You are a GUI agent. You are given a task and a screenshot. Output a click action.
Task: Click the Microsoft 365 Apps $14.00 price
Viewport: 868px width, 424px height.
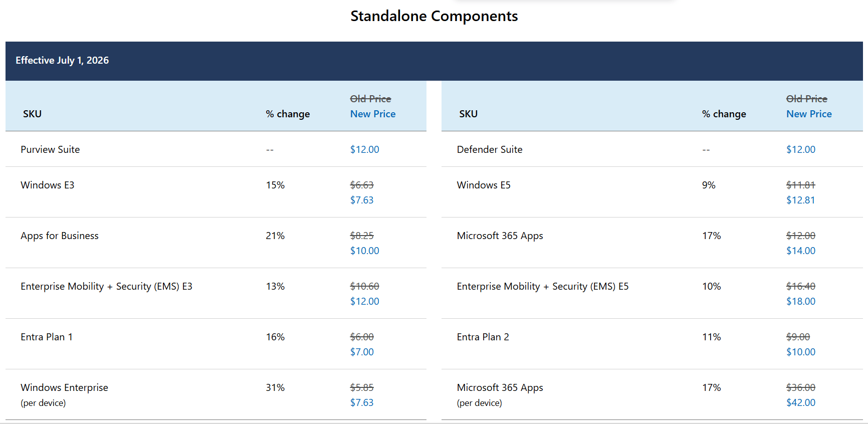pos(801,251)
